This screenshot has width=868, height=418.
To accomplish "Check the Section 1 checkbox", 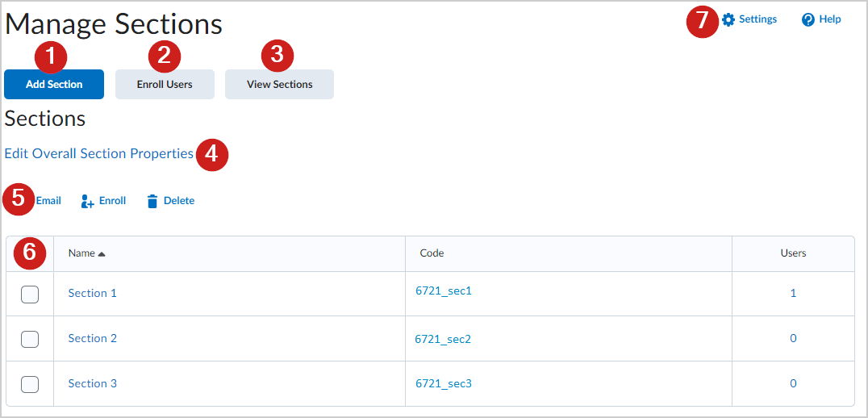I will click(x=30, y=295).
